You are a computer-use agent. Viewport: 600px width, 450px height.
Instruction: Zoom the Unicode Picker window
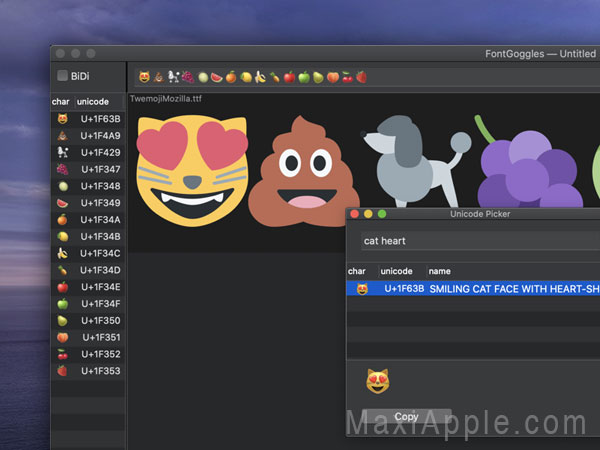click(382, 214)
